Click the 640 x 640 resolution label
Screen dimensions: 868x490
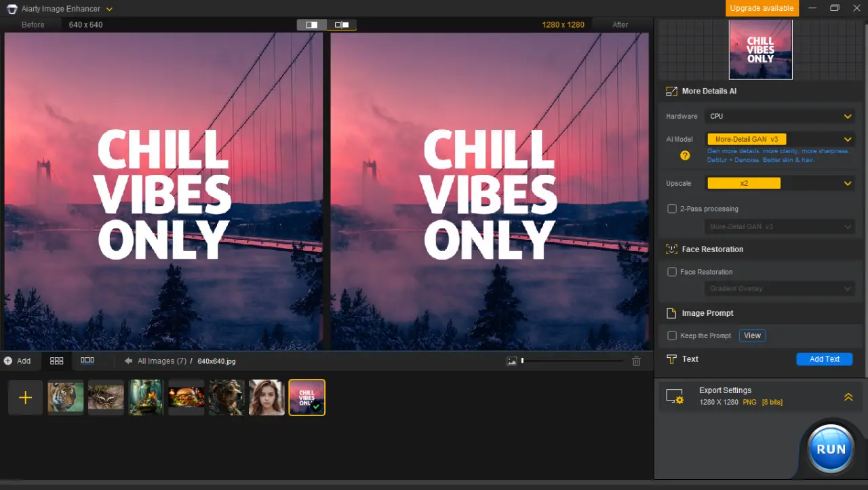[x=86, y=24]
